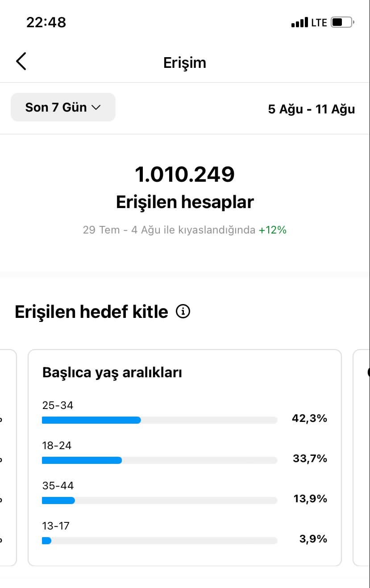This screenshot has height=588, width=370.
Task: Tap the cellular signal bars icon
Action: [x=299, y=22]
